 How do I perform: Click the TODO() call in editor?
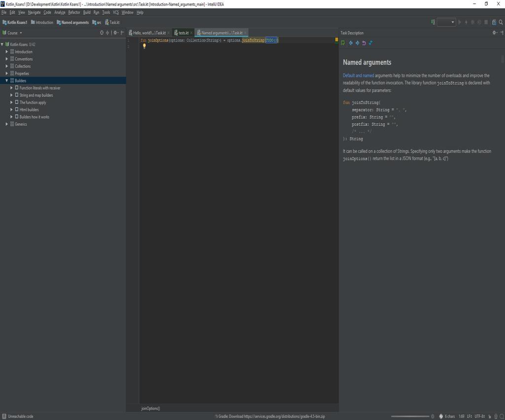click(271, 40)
